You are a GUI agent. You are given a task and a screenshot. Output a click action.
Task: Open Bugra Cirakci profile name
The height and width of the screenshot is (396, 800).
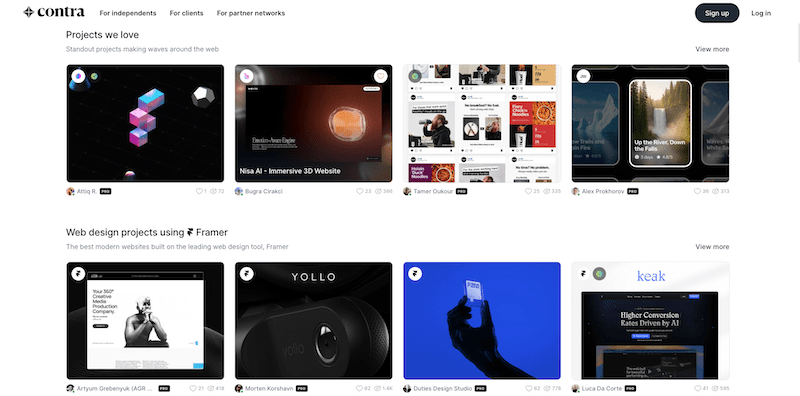(x=264, y=191)
